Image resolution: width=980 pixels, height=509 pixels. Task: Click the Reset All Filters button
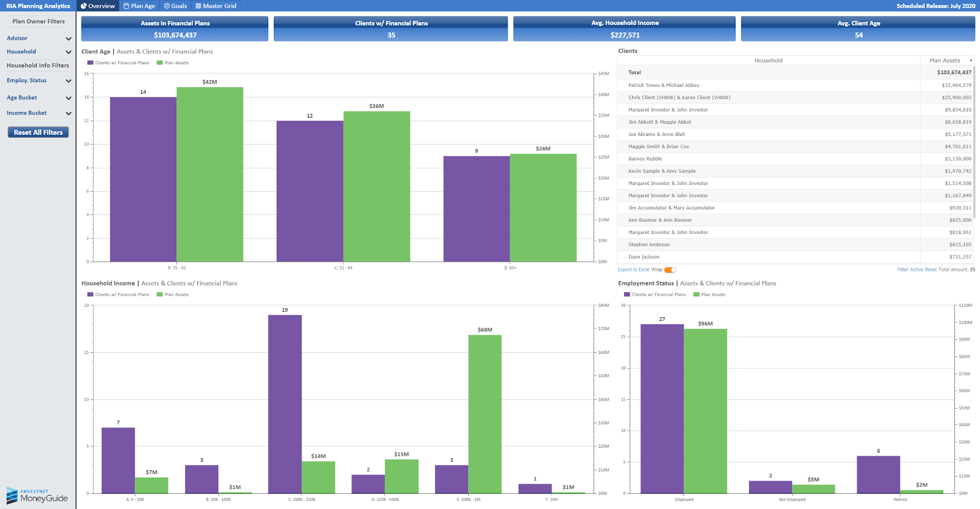[x=38, y=132]
